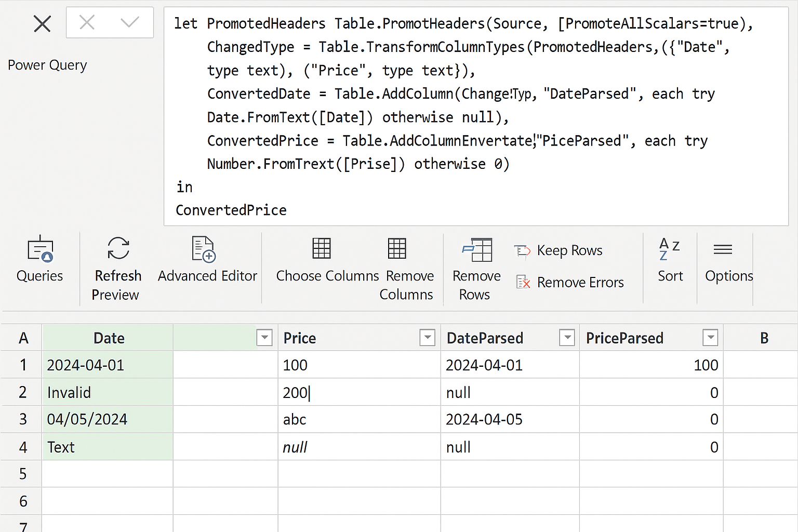798x532 pixels.
Task: Click the Choose Columns grid icon
Action: (322, 248)
